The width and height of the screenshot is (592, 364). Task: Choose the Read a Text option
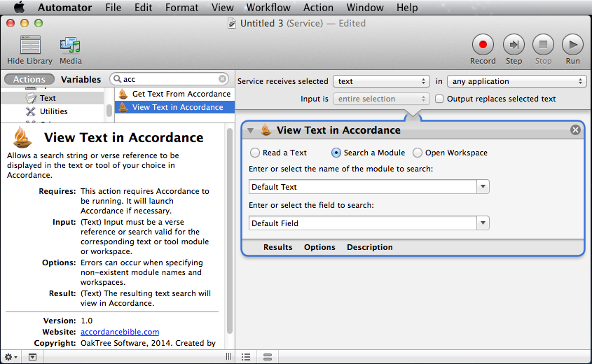coord(255,153)
